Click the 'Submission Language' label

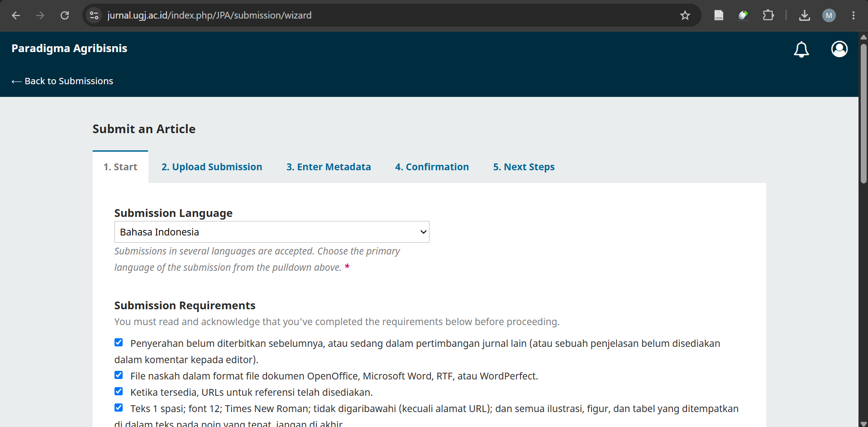pos(173,213)
